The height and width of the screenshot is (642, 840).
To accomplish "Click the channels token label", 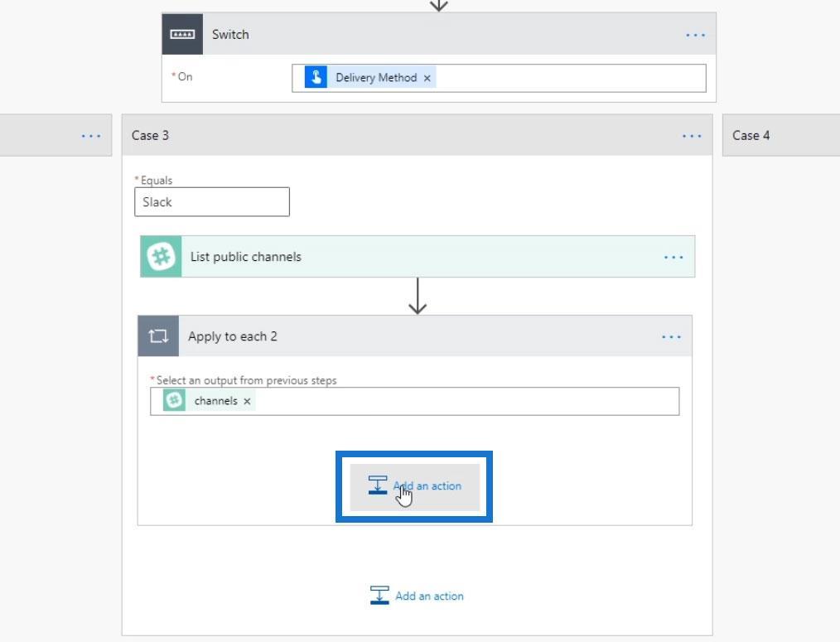I will click(216, 401).
